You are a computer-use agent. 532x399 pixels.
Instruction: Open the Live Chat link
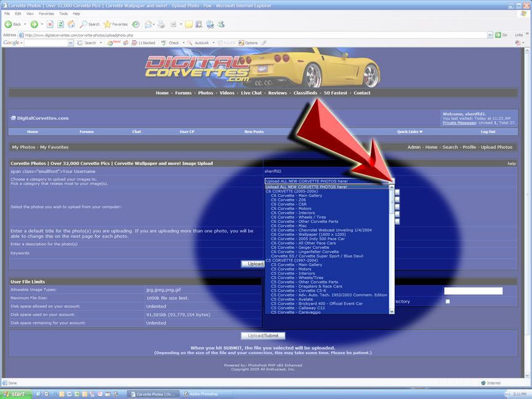click(x=251, y=93)
